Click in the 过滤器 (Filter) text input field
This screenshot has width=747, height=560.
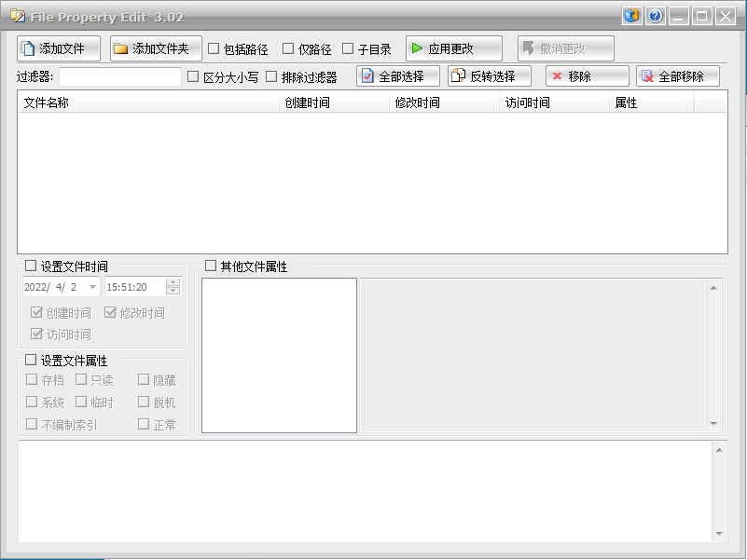[120, 76]
